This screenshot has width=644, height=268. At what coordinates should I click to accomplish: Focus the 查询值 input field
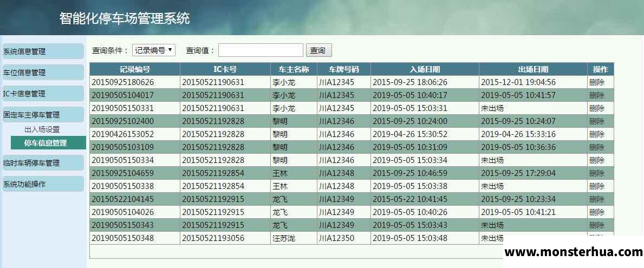[261, 50]
